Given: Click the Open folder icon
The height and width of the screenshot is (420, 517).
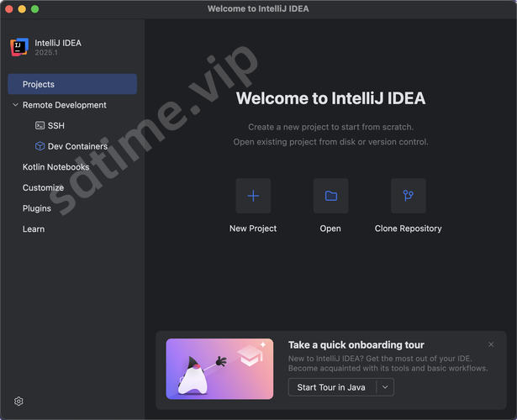Looking at the screenshot, I should tap(330, 196).
